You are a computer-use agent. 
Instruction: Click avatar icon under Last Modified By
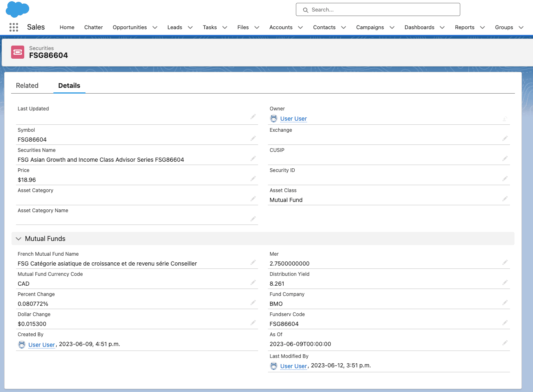(274, 366)
